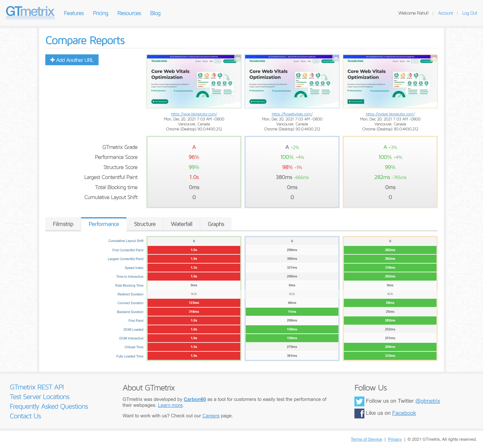Follow the https://wpe.blogstutor.com/ link
This screenshot has height=448, width=483.
(x=194, y=114)
